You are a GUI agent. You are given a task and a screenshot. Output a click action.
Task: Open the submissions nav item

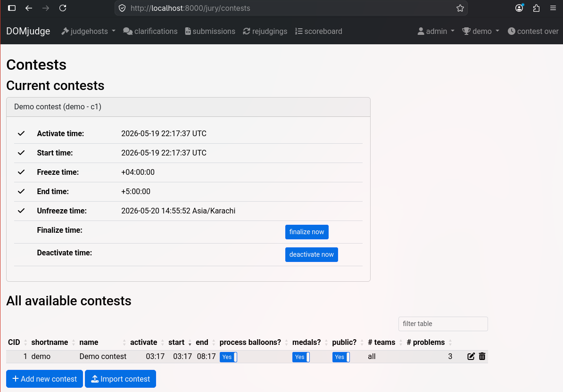(x=210, y=31)
